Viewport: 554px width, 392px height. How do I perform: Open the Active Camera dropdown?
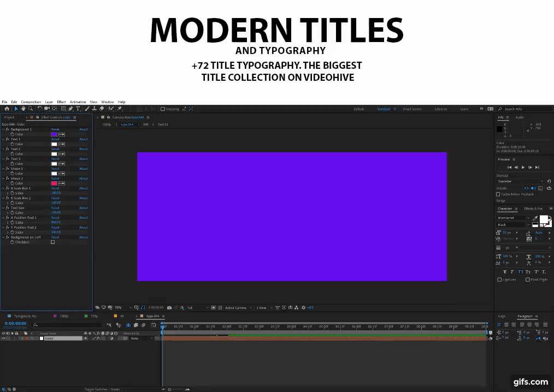pos(239,307)
